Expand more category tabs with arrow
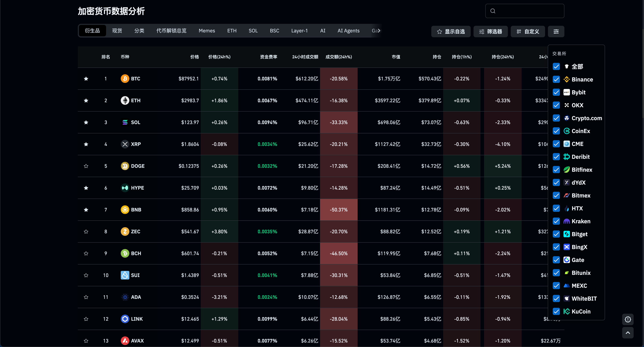Image resolution: width=644 pixels, height=347 pixels. tap(379, 30)
